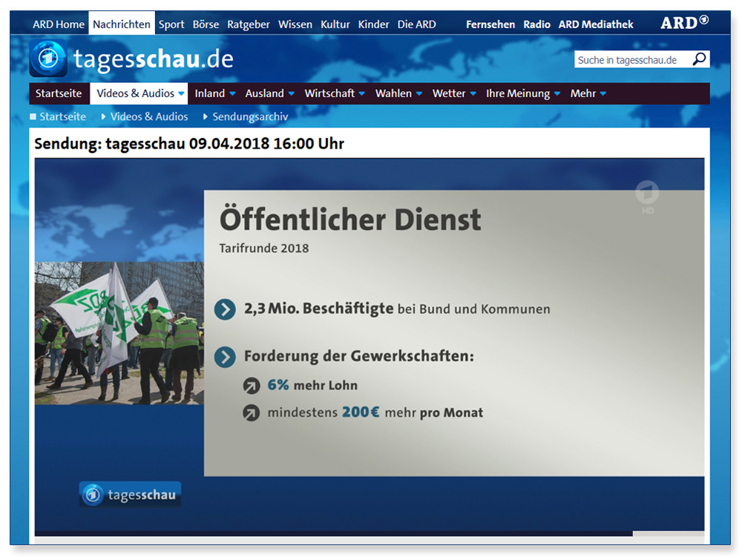Open the Sport section
The width and height of the screenshot is (742, 560).
tap(171, 24)
